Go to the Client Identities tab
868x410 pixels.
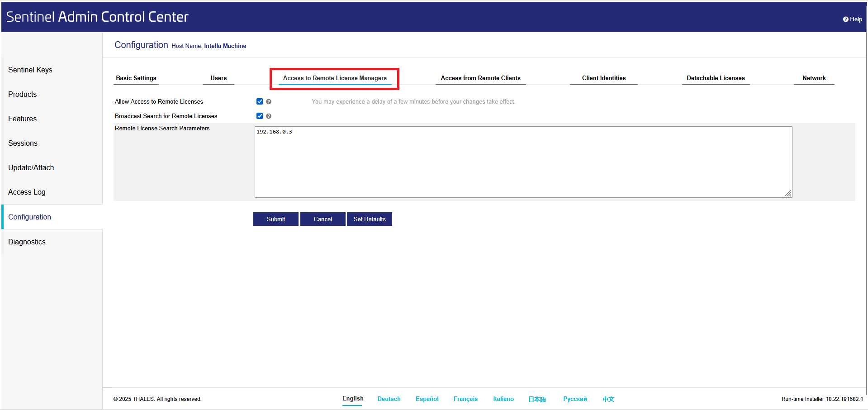coord(604,78)
